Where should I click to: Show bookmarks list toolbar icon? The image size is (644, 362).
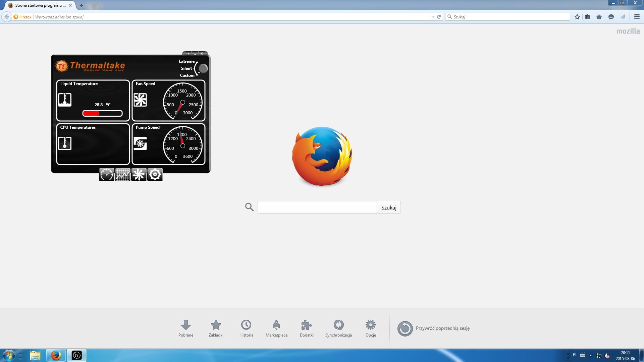click(x=587, y=17)
